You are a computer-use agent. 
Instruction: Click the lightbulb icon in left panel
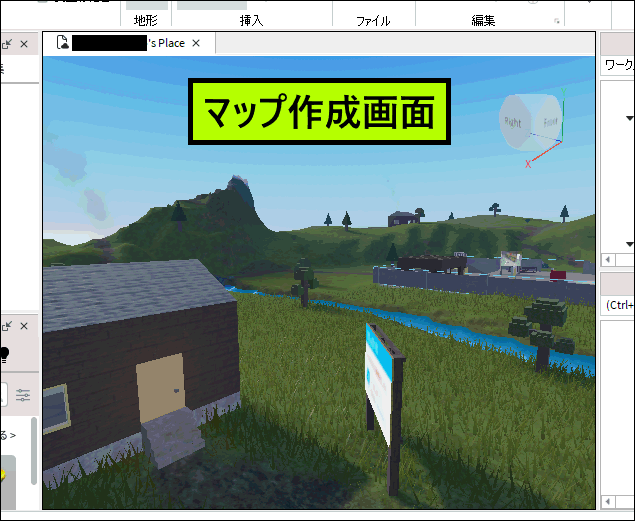click(4, 355)
